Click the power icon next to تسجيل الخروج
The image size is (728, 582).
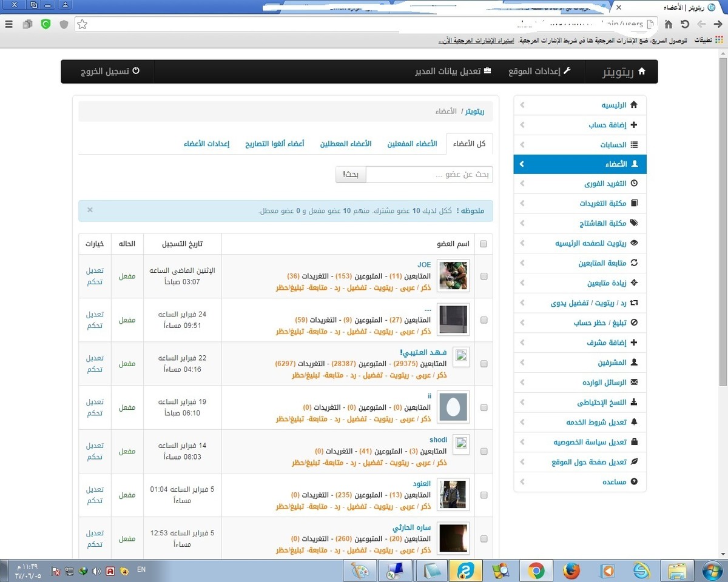click(x=136, y=71)
